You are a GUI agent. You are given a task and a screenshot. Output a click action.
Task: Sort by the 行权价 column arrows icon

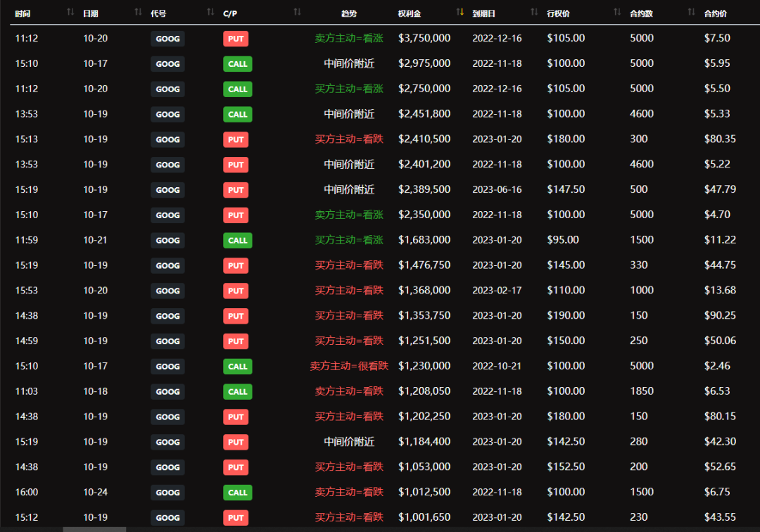(x=617, y=12)
